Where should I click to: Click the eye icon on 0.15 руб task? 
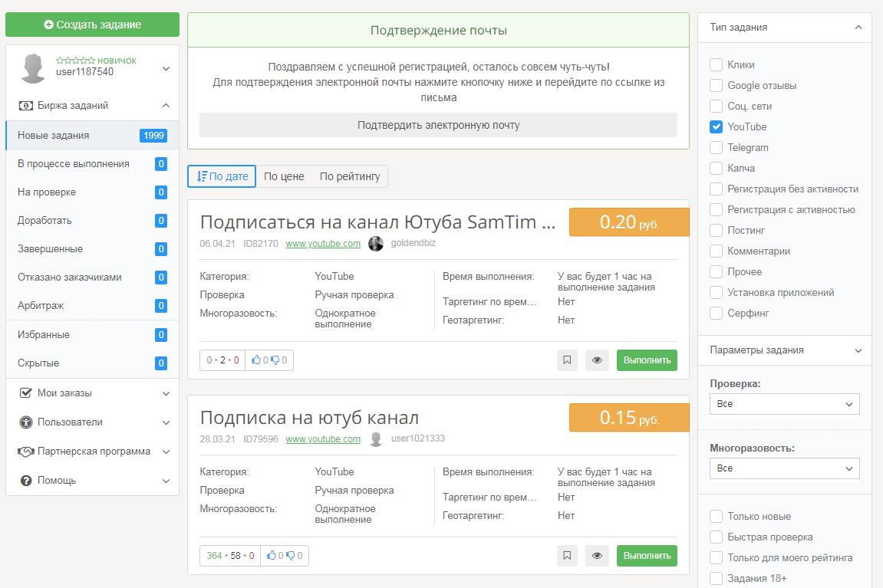pyautogui.click(x=597, y=555)
